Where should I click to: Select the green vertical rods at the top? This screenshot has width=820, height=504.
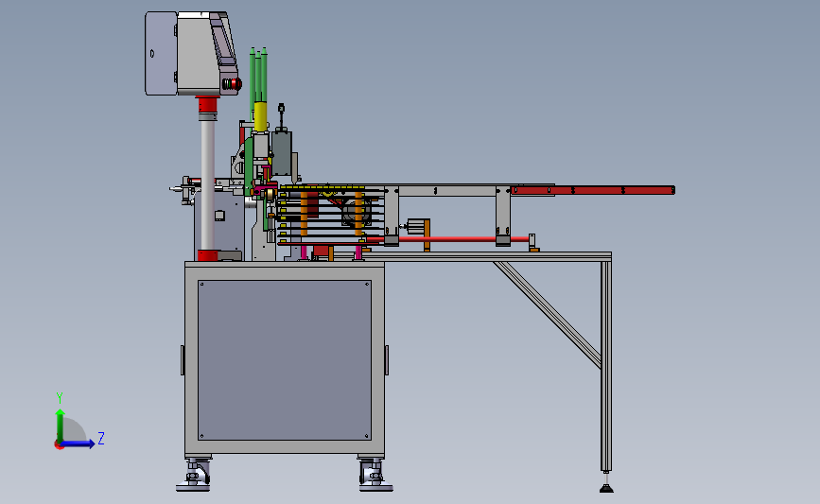point(258,75)
